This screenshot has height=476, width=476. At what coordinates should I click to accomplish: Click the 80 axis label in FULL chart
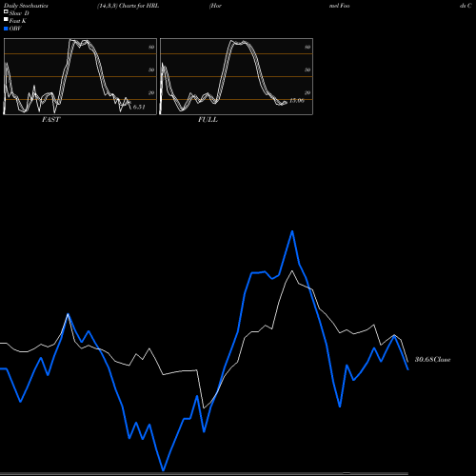point(307,47)
